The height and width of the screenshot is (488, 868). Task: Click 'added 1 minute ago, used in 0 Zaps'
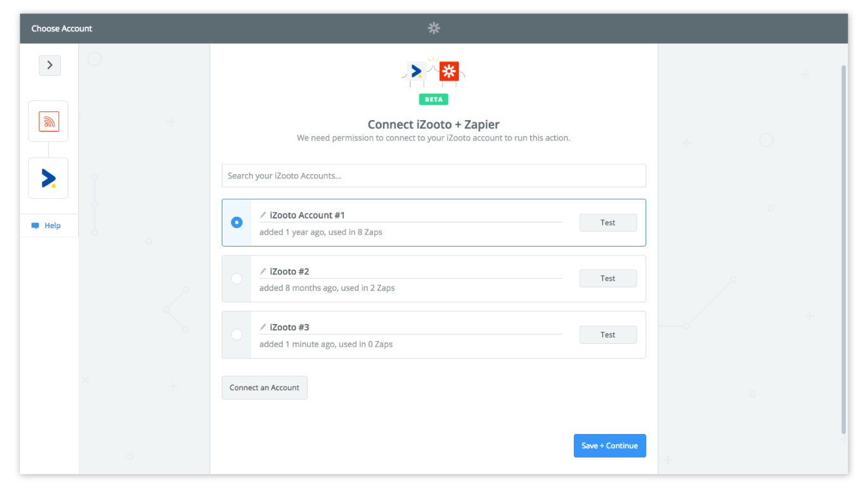click(x=326, y=344)
